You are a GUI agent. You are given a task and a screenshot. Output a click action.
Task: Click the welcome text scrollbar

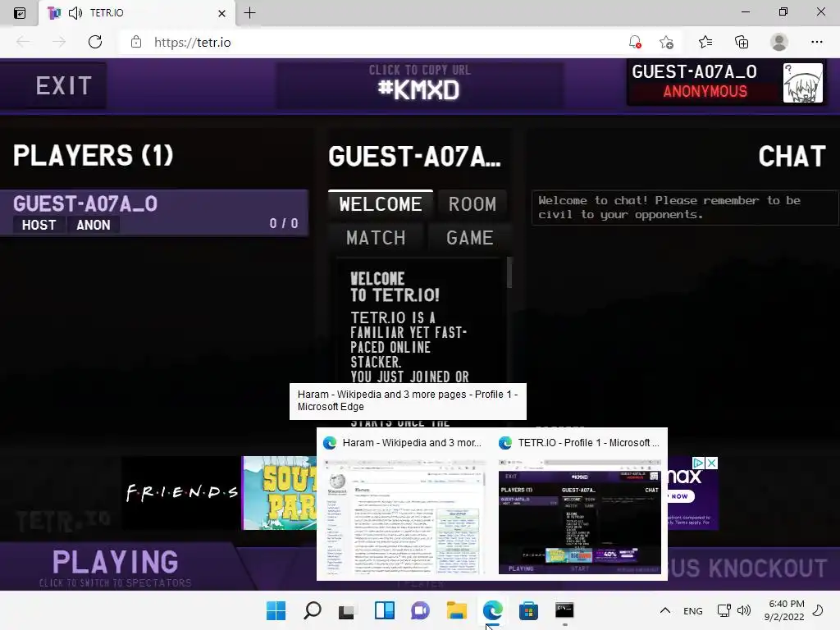pyautogui.click(x=509, y=272)
